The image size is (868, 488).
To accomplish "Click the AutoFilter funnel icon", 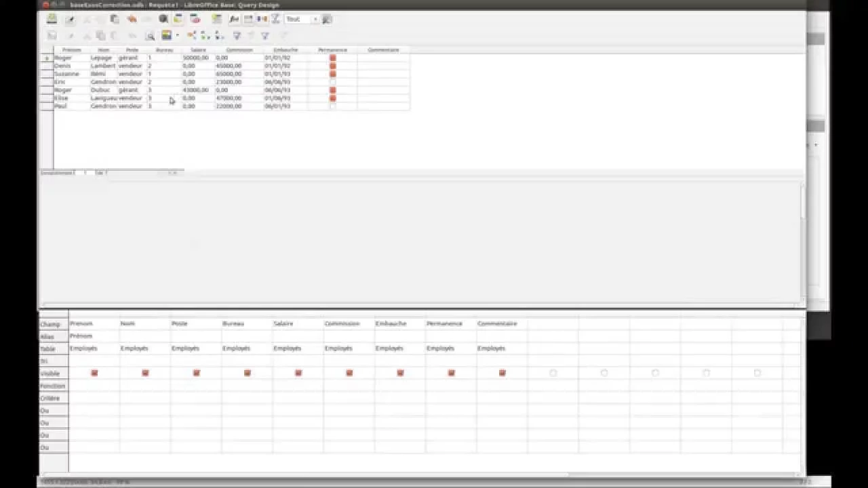I will coord(237,35).
